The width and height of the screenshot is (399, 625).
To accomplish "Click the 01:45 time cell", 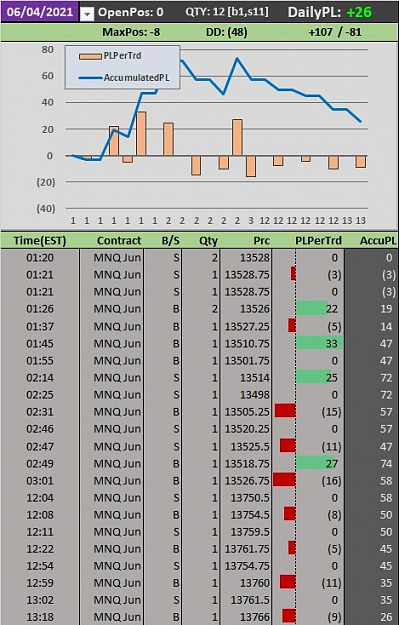I will pos(40,344).
